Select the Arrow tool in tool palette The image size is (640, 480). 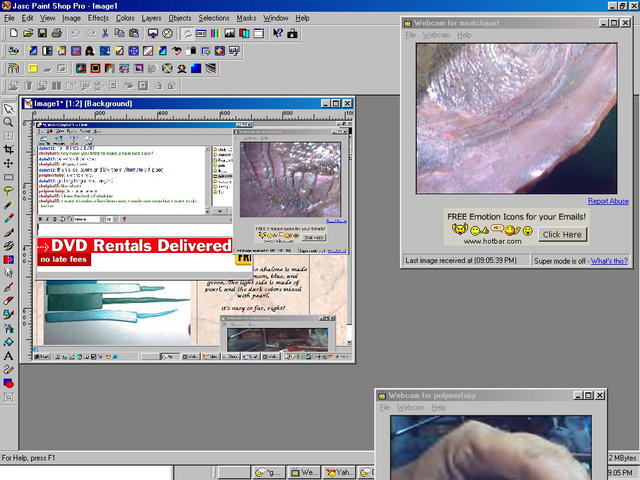9,109
